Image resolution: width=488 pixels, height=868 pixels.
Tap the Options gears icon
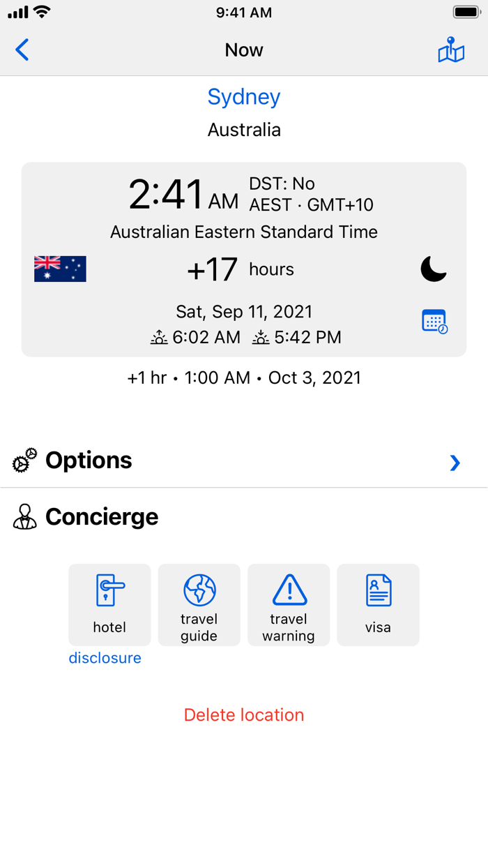coord(23,460)
